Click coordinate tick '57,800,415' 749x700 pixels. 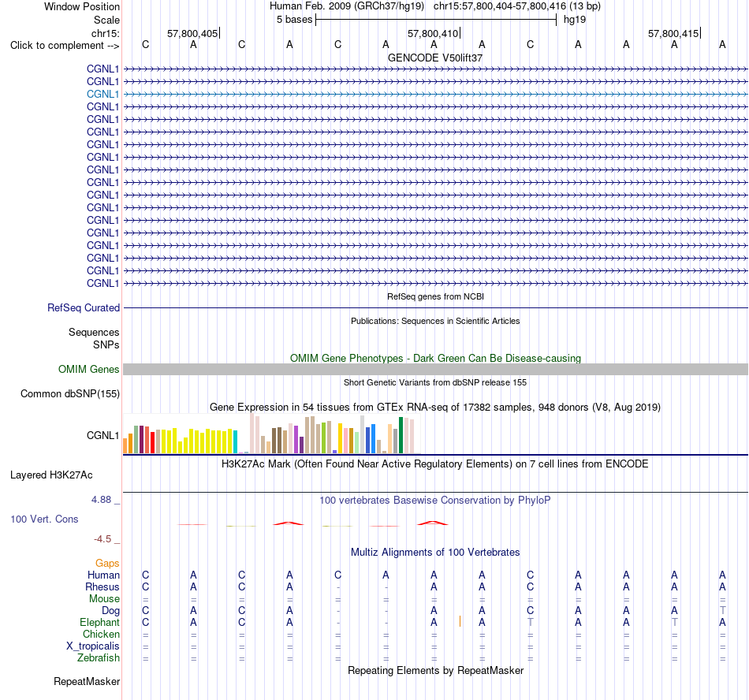(x=673, y=33)
